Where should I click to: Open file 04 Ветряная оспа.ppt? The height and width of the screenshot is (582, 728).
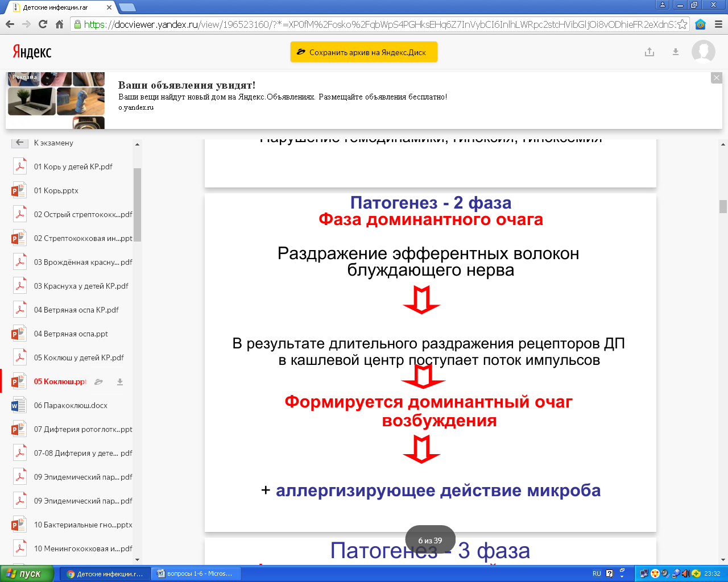click(x=71, y=334)
